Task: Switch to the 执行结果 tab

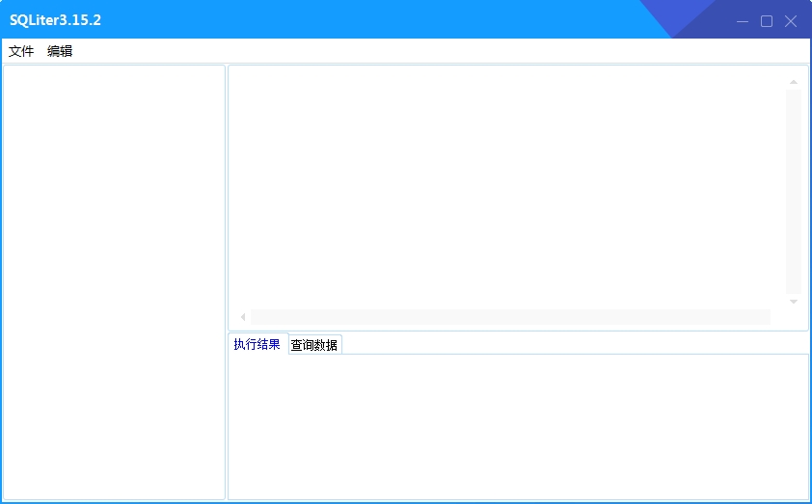Action: point(257,344)
